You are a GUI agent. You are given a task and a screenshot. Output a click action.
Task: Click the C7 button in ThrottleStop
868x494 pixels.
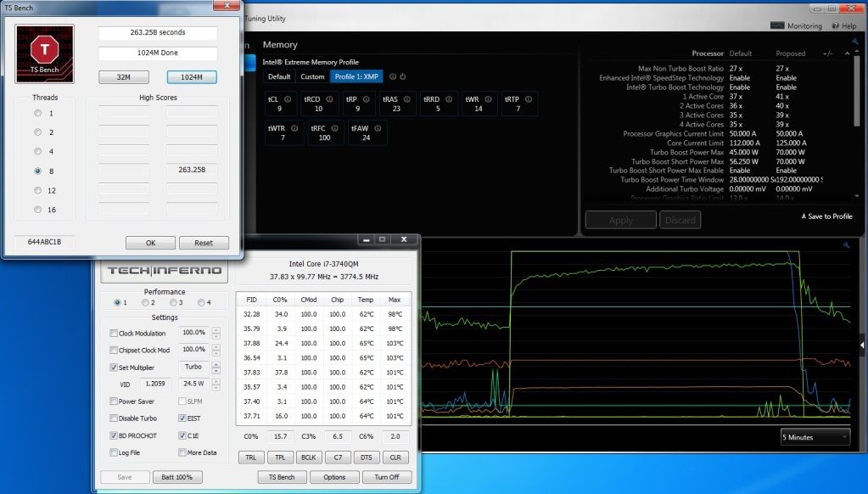(x=338, y=458)
